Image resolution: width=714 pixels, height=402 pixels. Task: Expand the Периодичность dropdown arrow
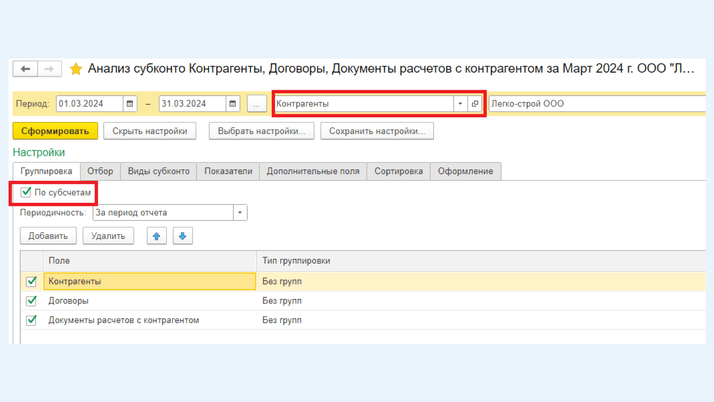point(240,213)
